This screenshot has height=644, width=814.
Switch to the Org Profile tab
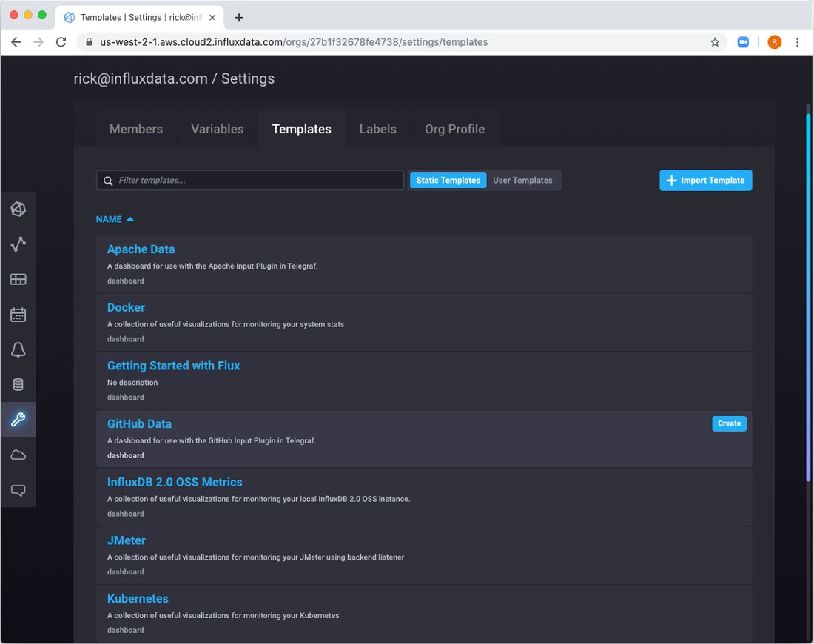point(454,129)
